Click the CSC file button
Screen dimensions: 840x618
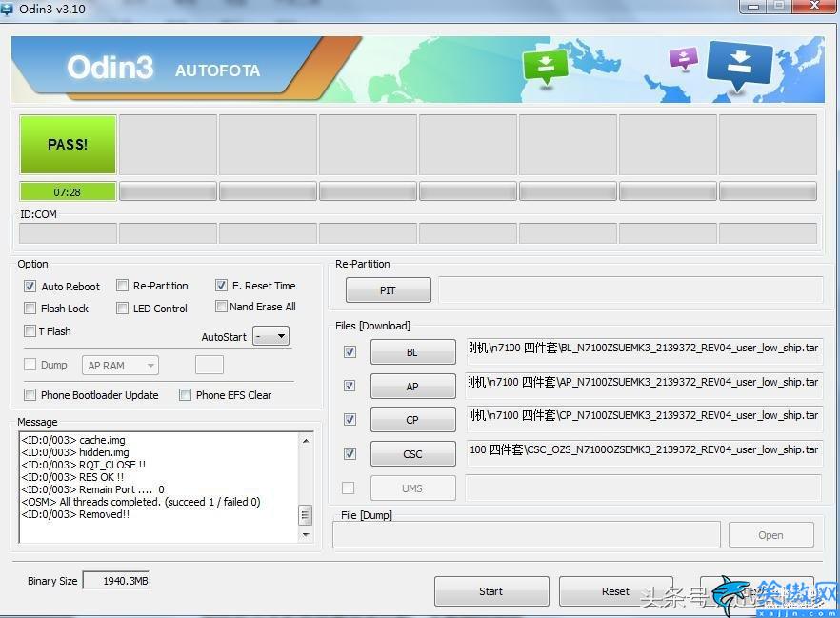pos(413,454)
